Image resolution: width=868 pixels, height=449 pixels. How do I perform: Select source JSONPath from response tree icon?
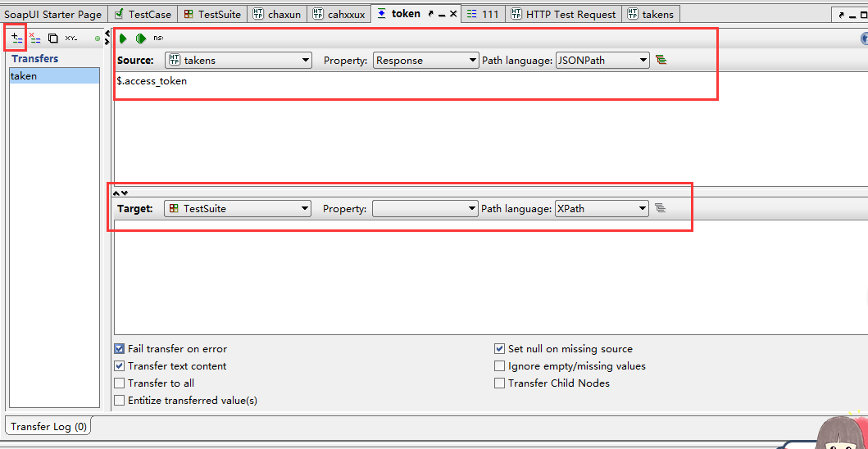pos(661,60)
